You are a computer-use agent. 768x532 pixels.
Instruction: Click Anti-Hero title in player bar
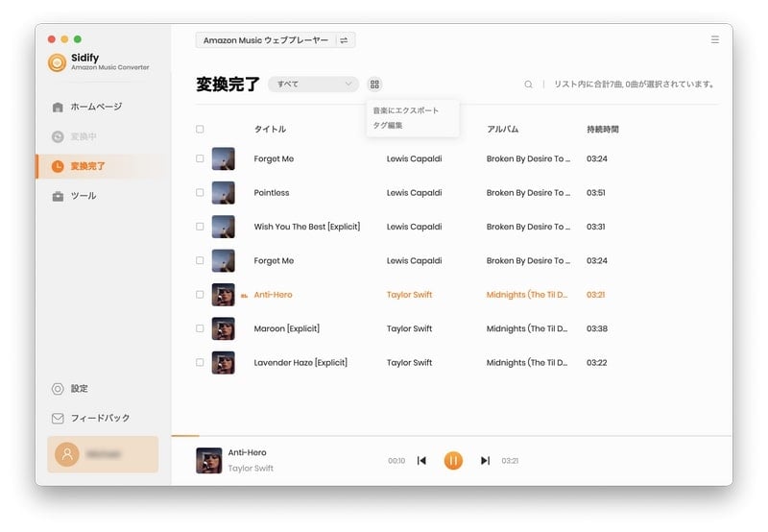coord(247,452)
